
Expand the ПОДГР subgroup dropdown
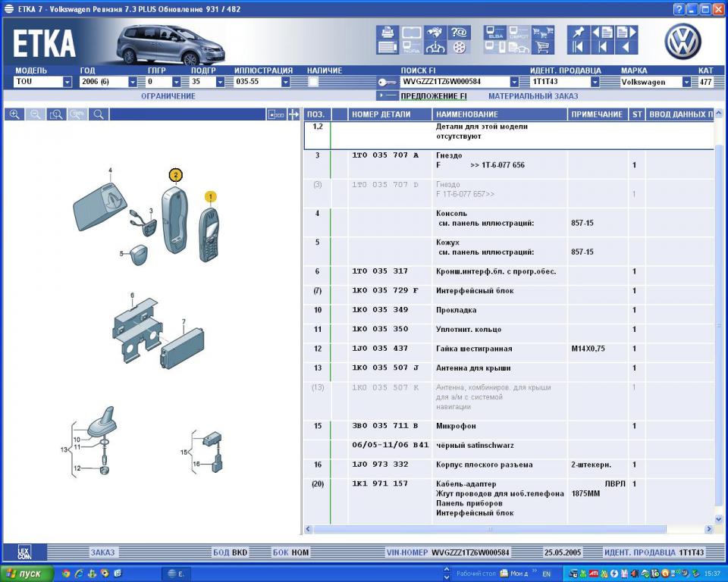[220, 82]
